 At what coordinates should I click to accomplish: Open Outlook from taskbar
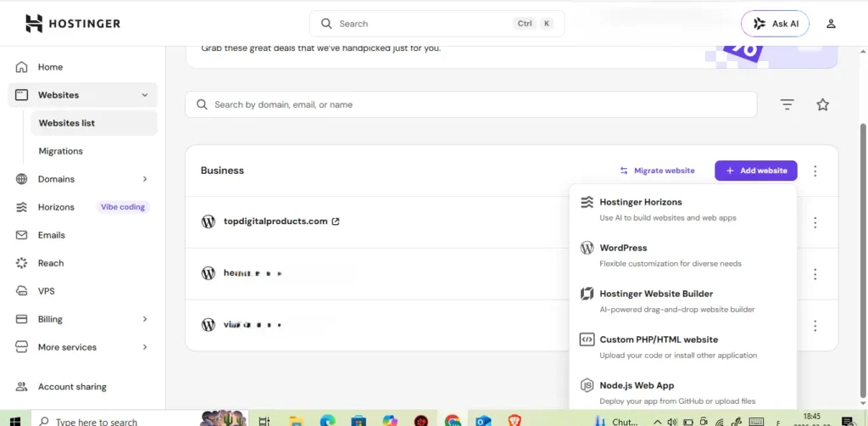[x=483, y=422]
